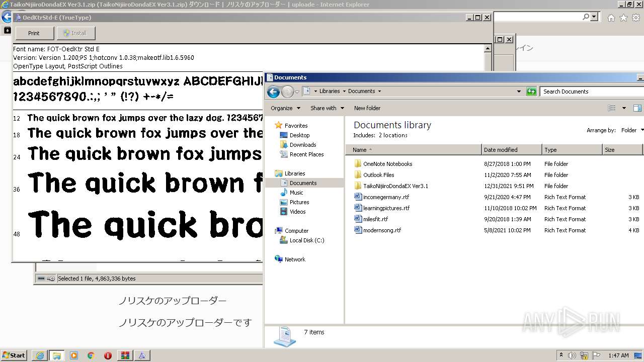Change view with the view icon button

coord(612,108)
